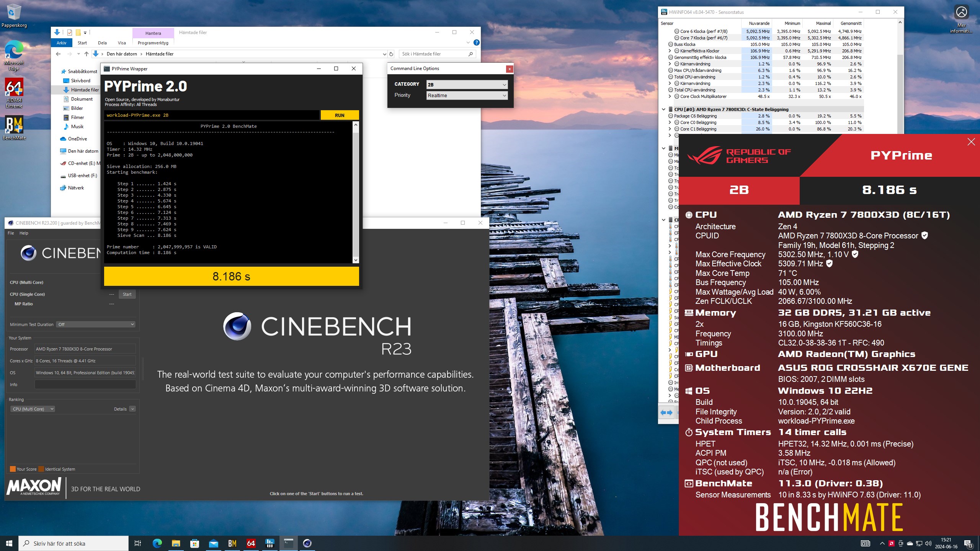This screenshot has height=551, width=980.
Task: Open Minimum Test Duration dropdown in Cinebench
Action: [x=96, y=324]
